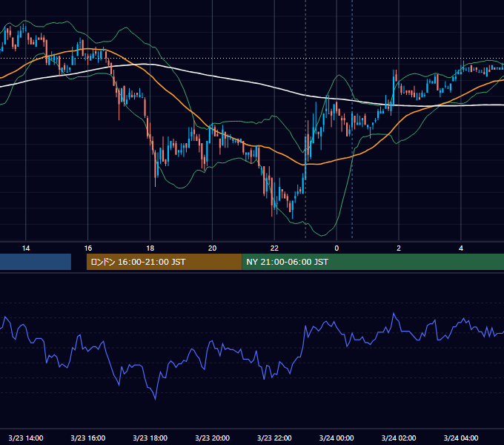Click the '3/24 04:00' date label
Screen dimensions: 504x445
(x=461, y=438)
